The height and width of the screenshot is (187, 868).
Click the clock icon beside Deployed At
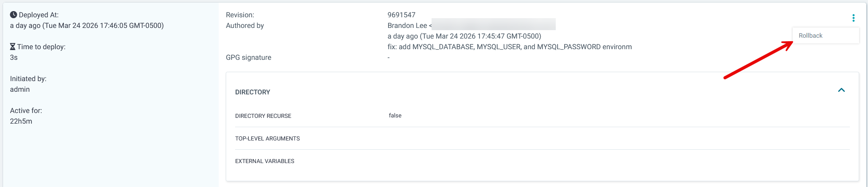[14, 15]
